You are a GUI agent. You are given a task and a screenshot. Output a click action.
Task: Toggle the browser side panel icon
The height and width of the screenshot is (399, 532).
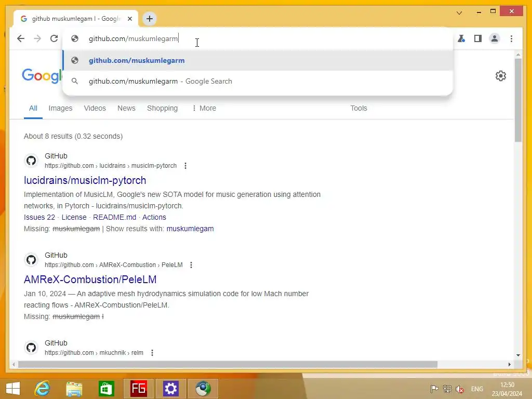[478, 38]
